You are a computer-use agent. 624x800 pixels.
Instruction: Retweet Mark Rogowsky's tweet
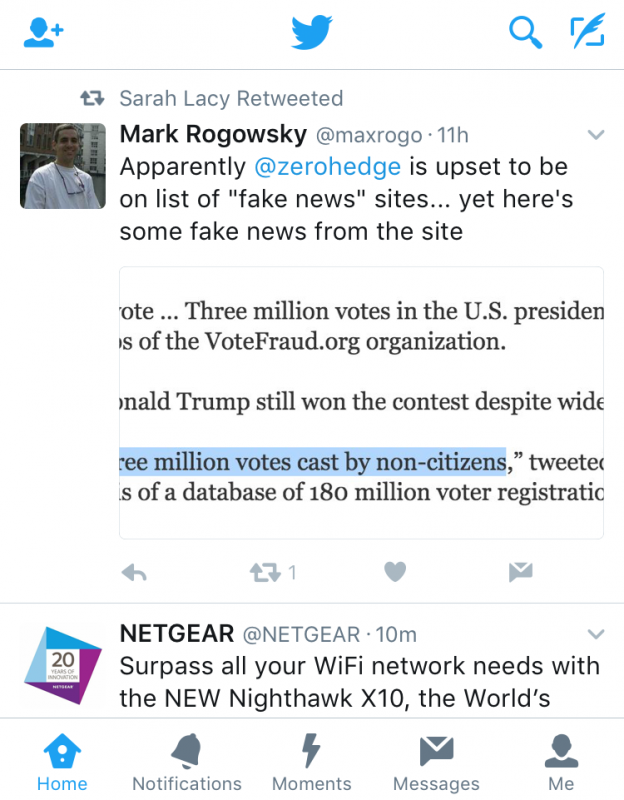tap(265, 573)
